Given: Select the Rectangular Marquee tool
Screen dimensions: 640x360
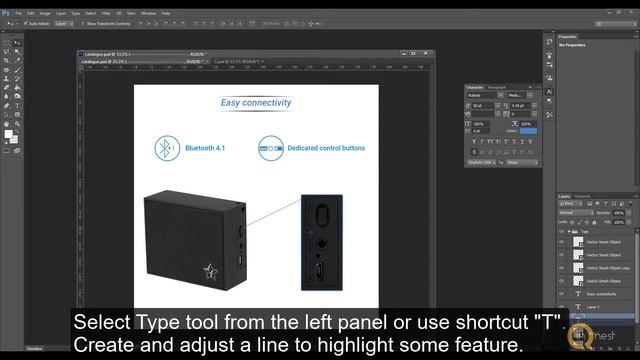Looking at the screenshot, I should pos(7,43).
